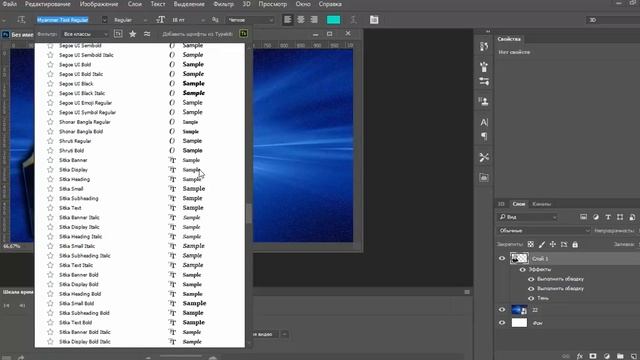Open the Typekit add fonts icon
Screen dimensions: 640x360
[244, 34]
